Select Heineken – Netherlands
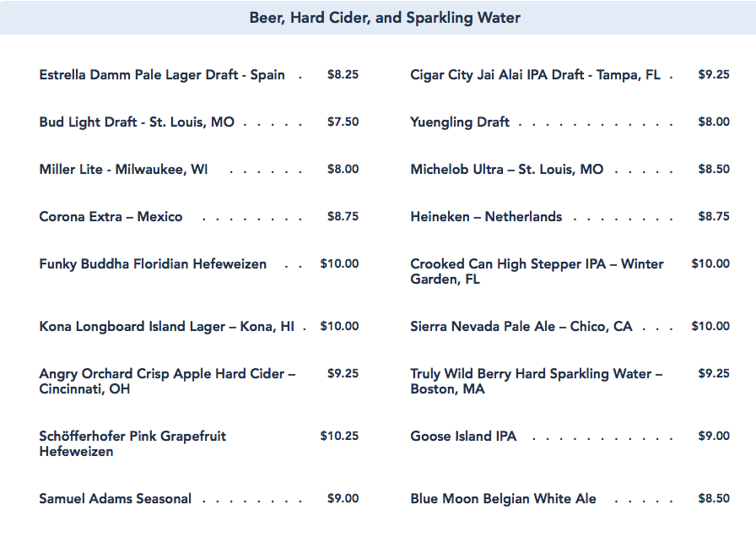756x543 pixels. [x=486, y=216]
